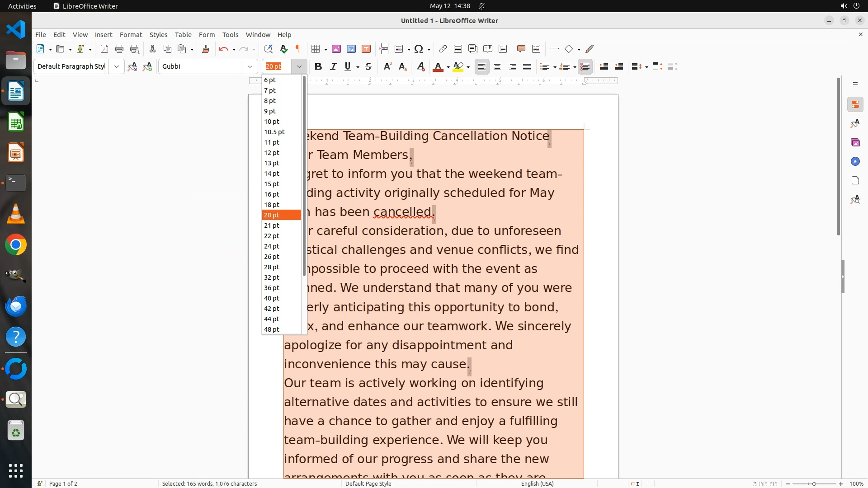Image resolution: width=868 pixels, height=488 pixels.
Task: Click Insert Hyperlink icon
Action: point(443,49)
